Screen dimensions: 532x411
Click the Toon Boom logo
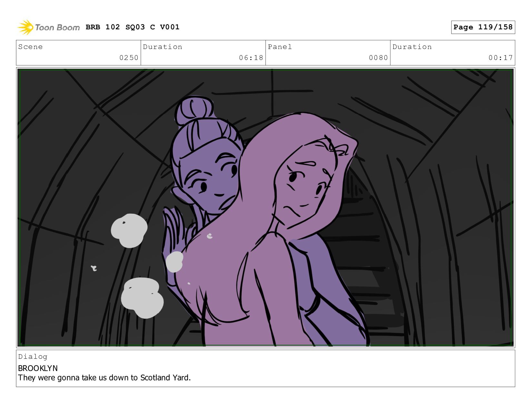[x=48, y=27]
